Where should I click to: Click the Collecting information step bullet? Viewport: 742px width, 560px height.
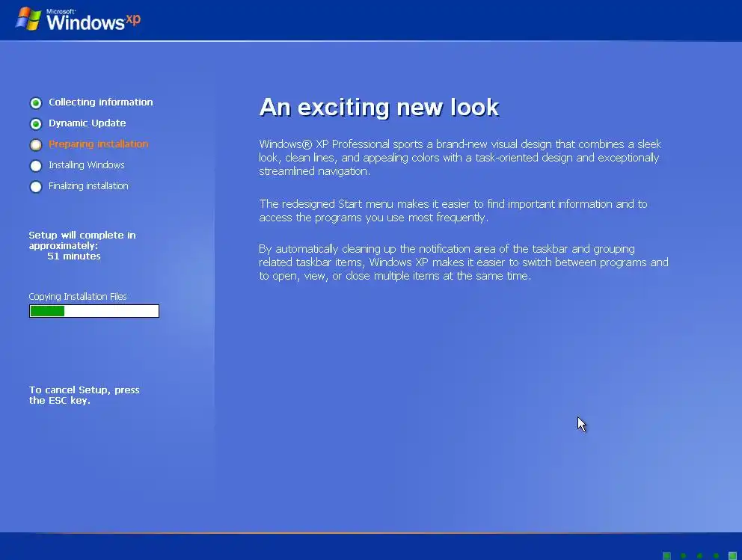(35, 102)
